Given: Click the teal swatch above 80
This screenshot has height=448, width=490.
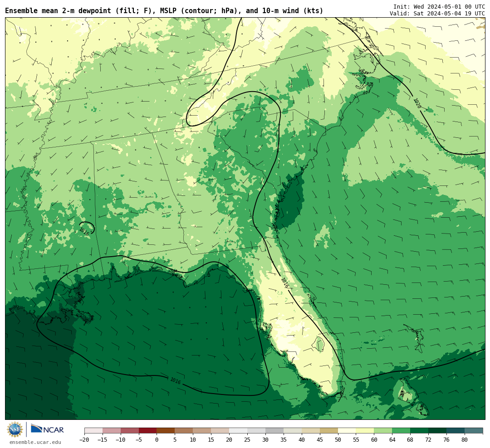Looking at the screenshot, I should pyautogui.click(x=473, y=431).
